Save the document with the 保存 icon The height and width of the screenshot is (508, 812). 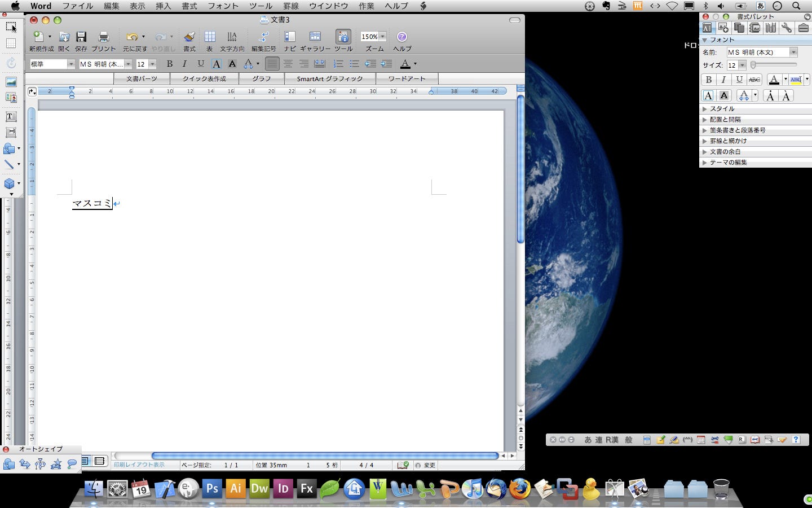click(x=81, y=37)
